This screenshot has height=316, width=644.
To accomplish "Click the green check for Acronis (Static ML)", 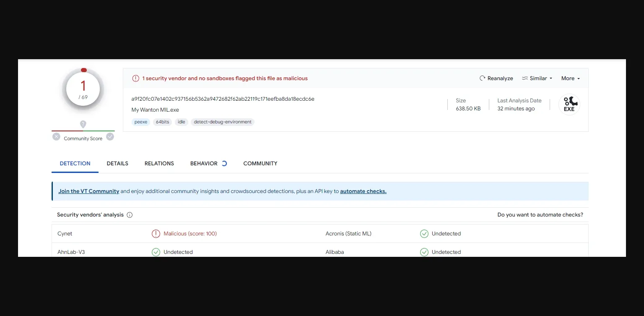I will [x=424, y=234].
